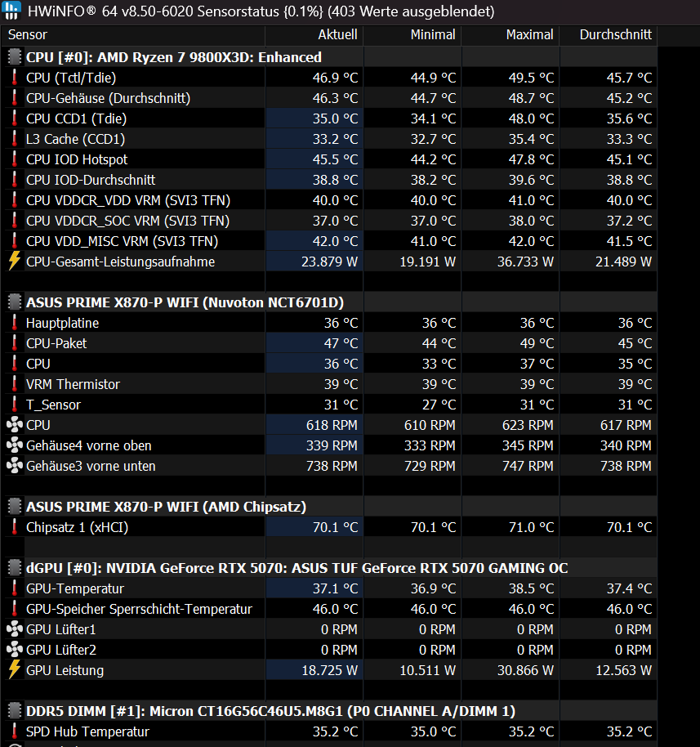Click thermometer icon beside CPU-Gehäuse (Durchschnitt)
The image size is (700, 747).
click(15, 97)
